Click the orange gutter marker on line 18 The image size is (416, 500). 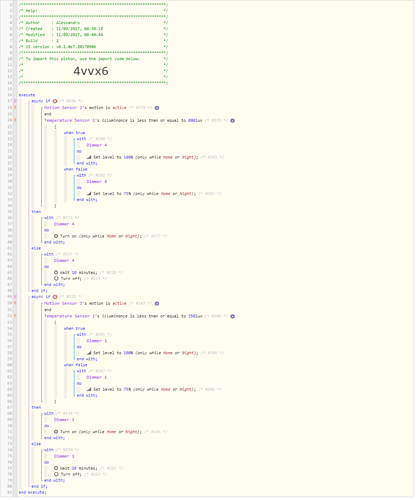coord(15,108)
